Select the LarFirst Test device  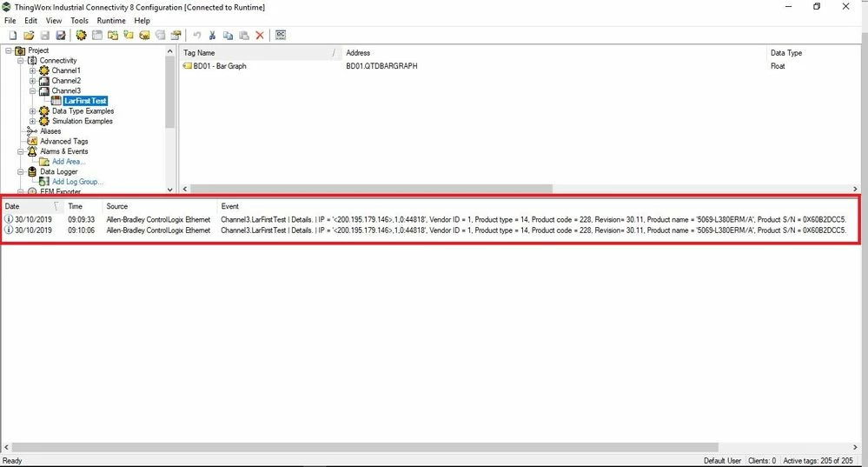(x=85, y=101)
